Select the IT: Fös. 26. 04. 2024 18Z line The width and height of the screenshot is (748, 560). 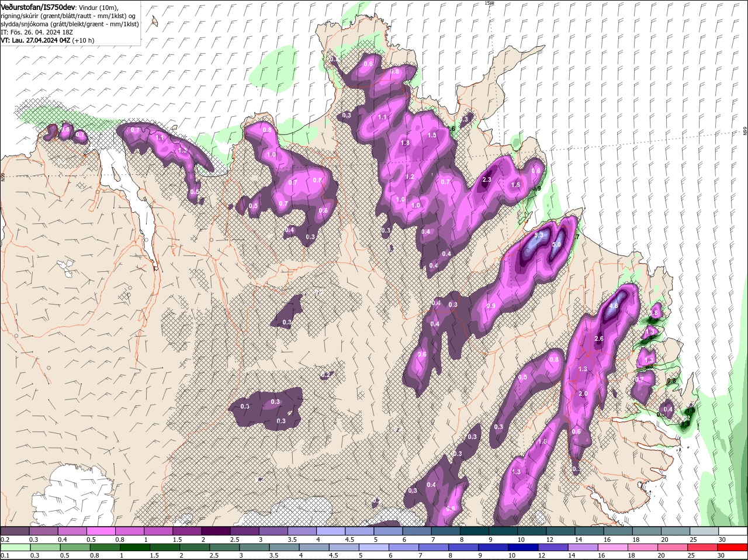tap(37, 32)
